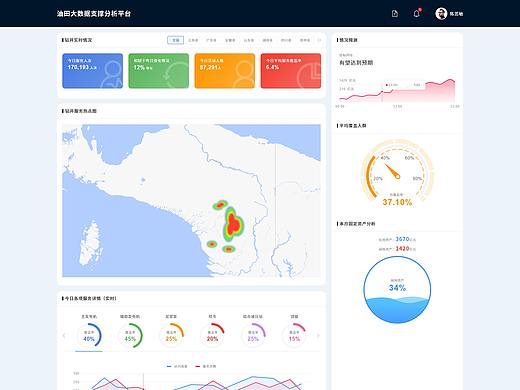Select the highlighted region tab with the blue outline
The height and width of the screenshot is (390, 520).
click(175, 40)
